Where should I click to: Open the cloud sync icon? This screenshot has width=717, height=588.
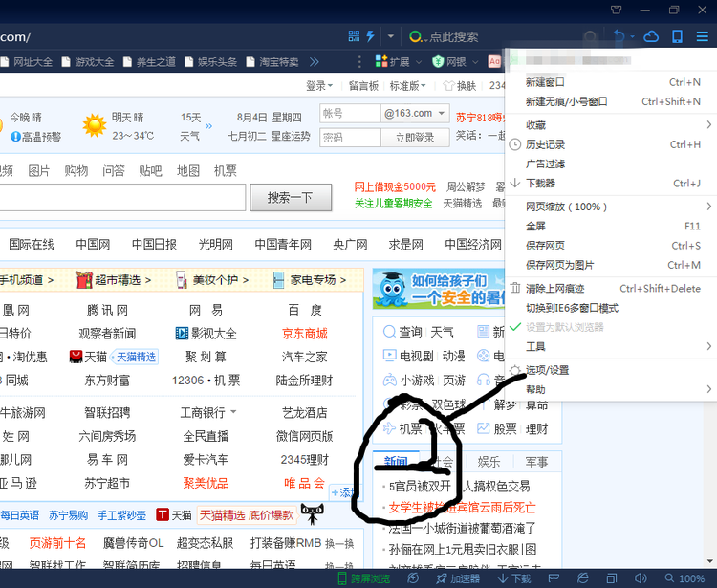[652, 36]
